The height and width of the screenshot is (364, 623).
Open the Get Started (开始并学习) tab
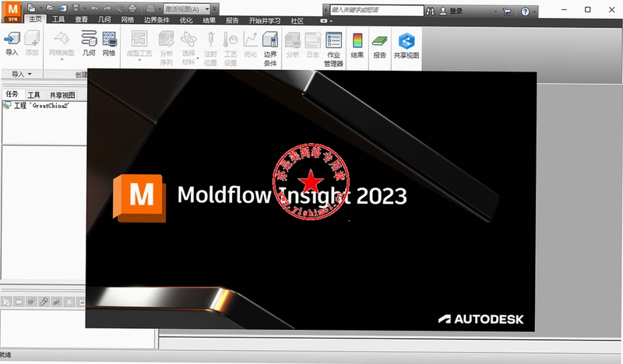point(265,21)
